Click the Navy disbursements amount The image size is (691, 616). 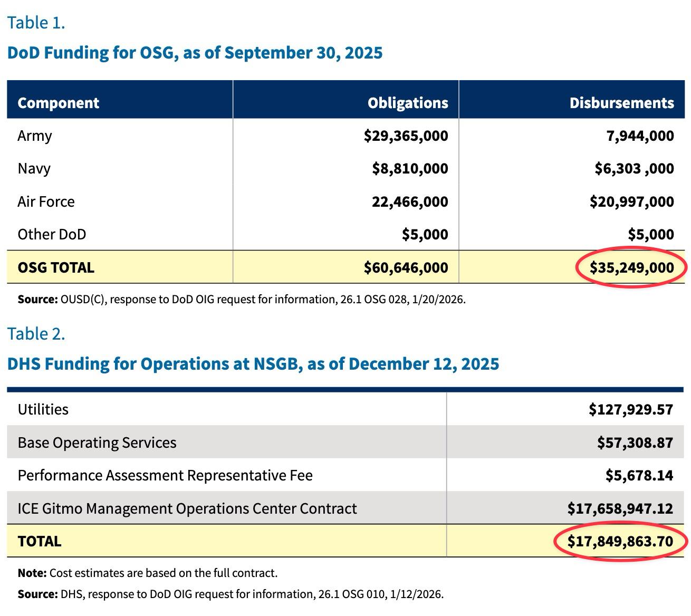(634, 168)
